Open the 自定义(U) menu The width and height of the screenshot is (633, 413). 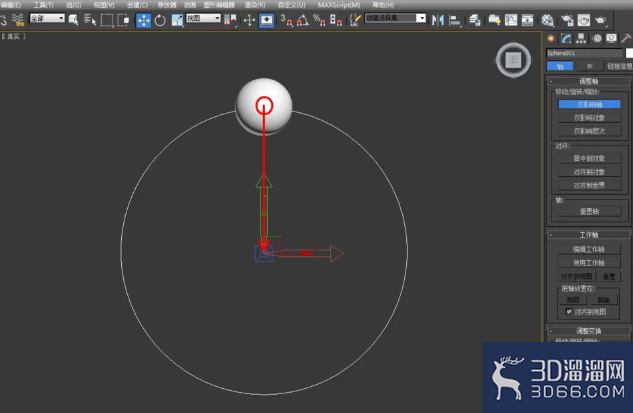(x=291, y=5)
